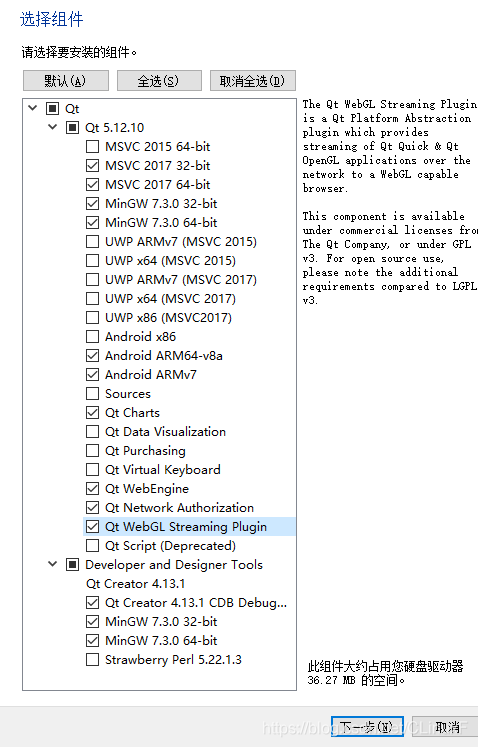Enable the Sources checkbox
The image size is (478, 747).
click(92, 394)
